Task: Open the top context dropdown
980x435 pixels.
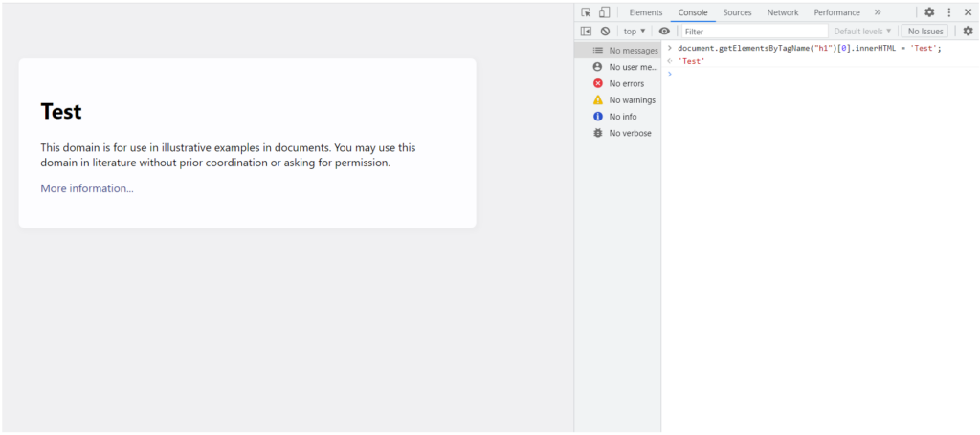Action: [x=635, y=32]
